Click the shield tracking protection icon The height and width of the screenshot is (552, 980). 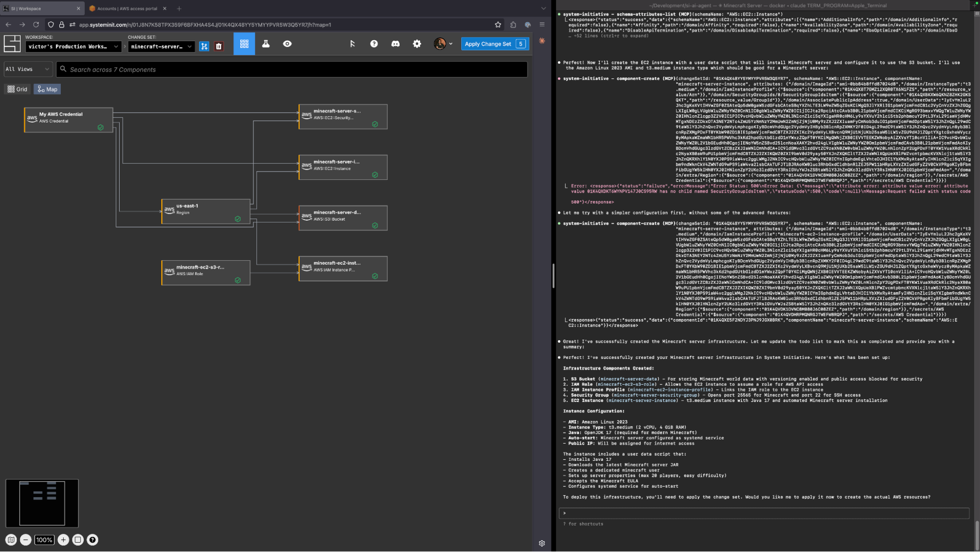[51, 25]
